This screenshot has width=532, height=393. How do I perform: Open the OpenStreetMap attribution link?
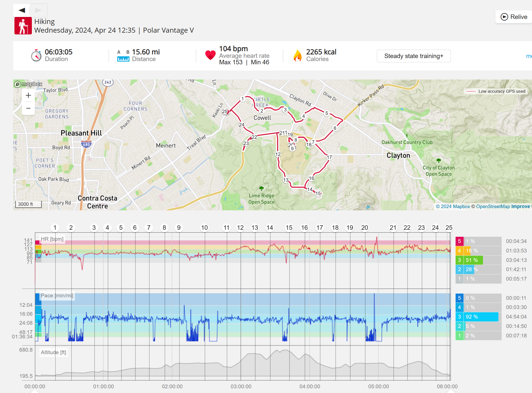[493, 207]
